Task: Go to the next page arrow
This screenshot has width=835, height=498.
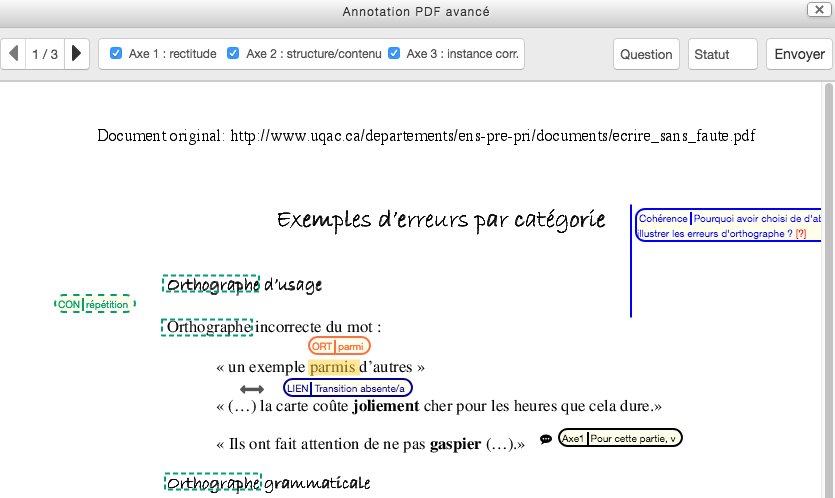Action: point(77,54)
